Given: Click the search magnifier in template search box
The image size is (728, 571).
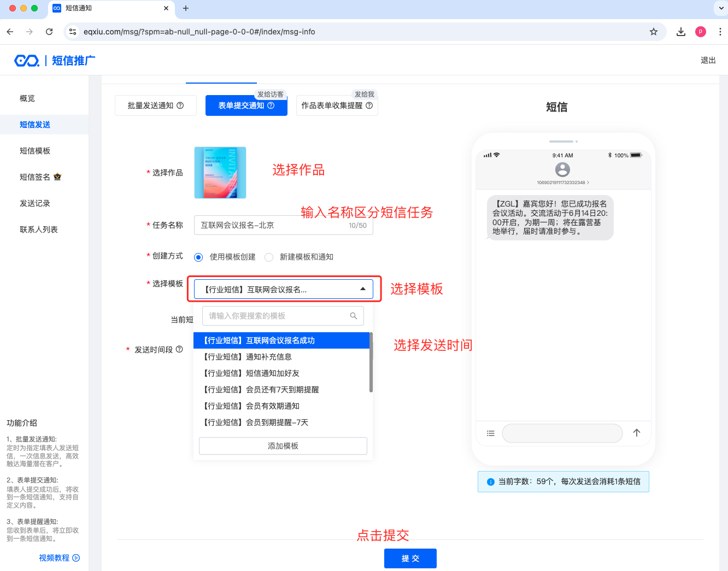Looking at the screenshot, I should (354, 316).
